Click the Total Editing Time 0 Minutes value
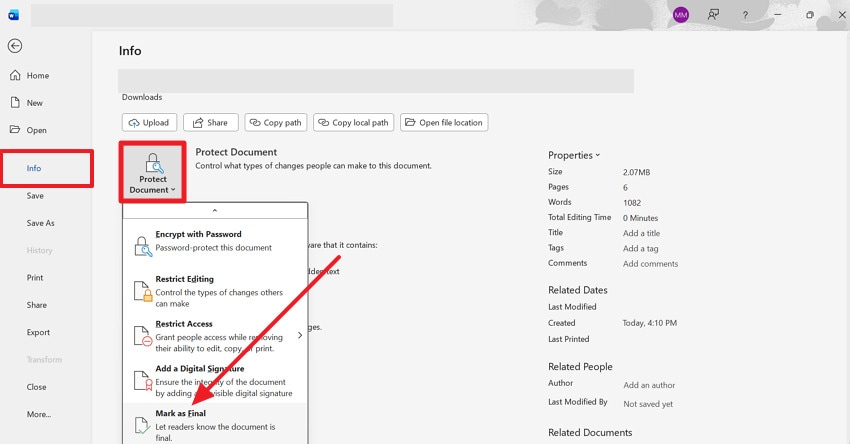850x444 pixels. [x=640, y=218]
